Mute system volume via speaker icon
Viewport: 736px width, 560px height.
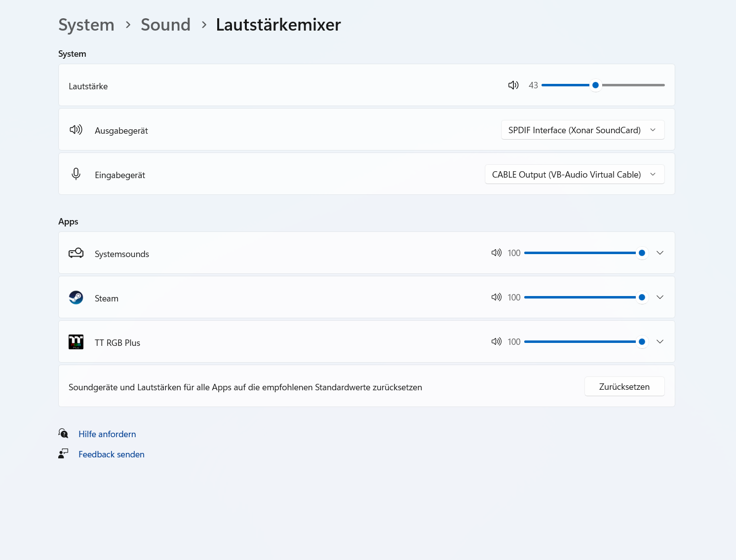(513, 85)
